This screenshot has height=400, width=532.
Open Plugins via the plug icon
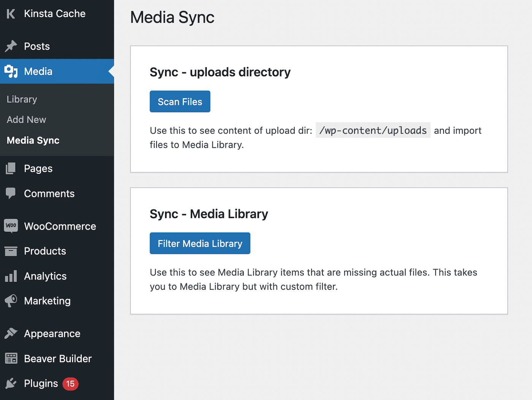click(x=11, y=383)
